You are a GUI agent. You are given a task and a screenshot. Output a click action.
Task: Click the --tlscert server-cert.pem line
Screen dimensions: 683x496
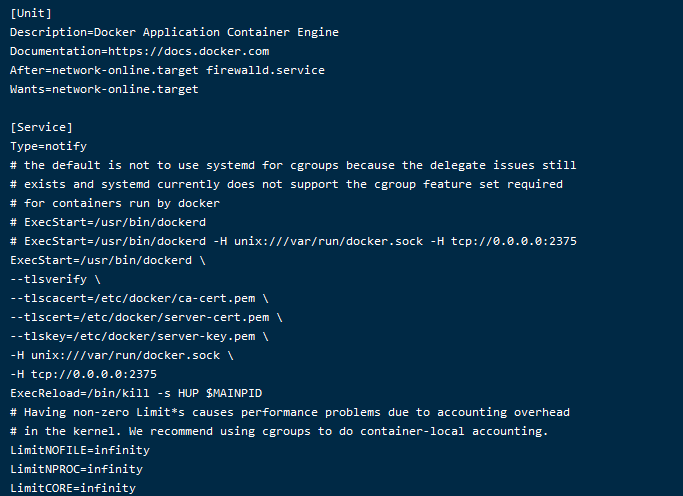[146, 317]
